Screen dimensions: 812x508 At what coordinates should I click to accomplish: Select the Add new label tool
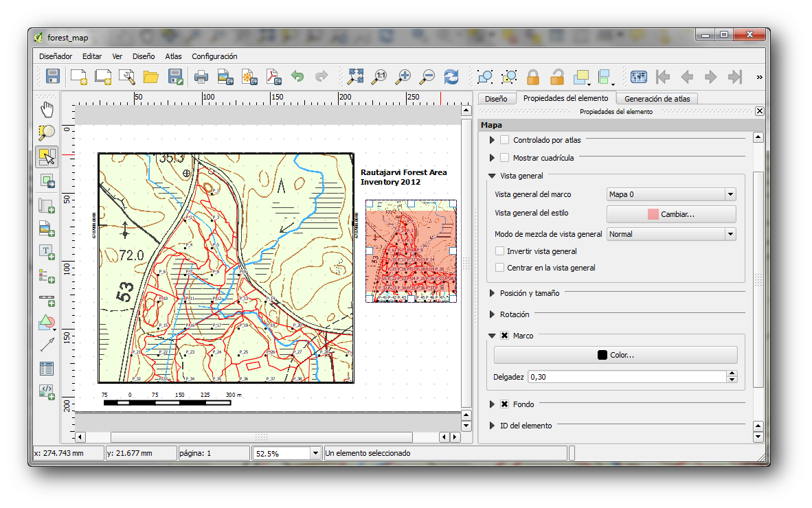click(x=47, y=253)
